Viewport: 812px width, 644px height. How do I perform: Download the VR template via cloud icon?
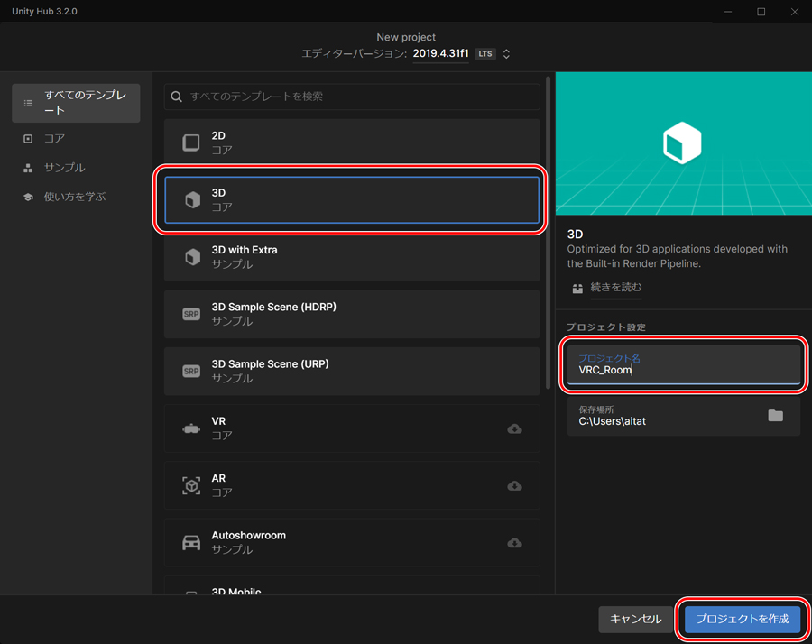(514, 428)
